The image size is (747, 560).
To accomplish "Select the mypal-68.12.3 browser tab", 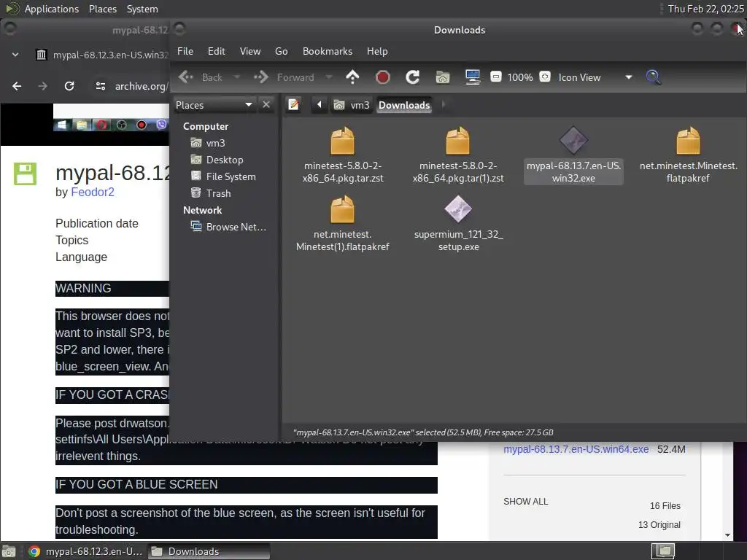I will [x=102, y=55].
